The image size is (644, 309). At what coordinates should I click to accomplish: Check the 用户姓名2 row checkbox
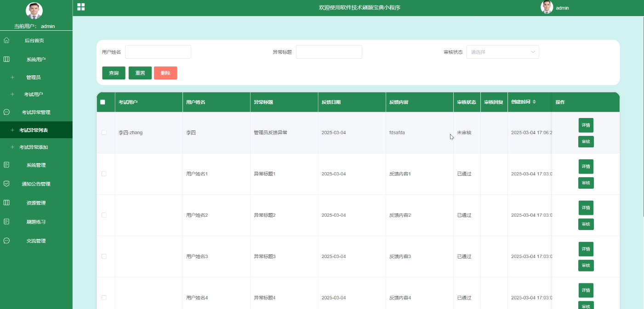point(104,215)
